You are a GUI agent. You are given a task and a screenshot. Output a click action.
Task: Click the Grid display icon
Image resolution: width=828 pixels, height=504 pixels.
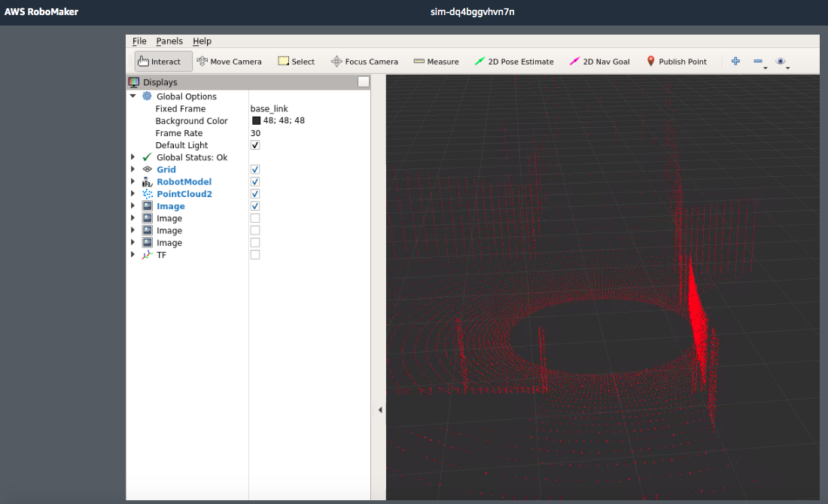pos(148,169)
